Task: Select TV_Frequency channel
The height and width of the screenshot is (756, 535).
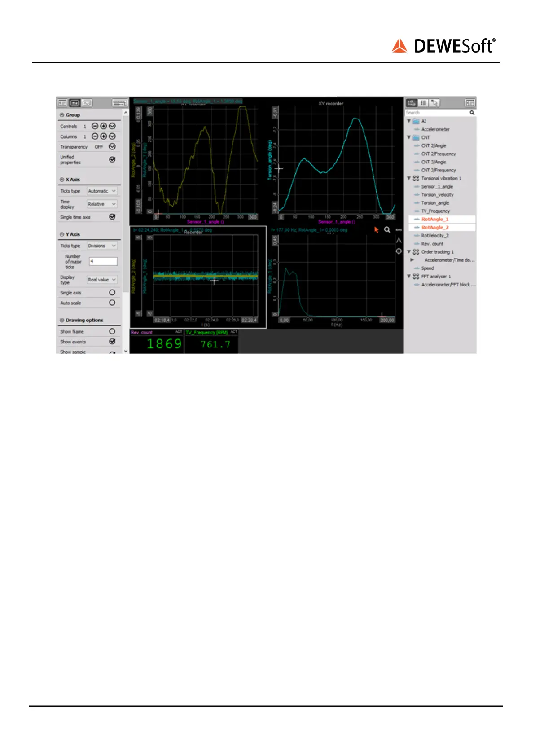Action: 435,211
